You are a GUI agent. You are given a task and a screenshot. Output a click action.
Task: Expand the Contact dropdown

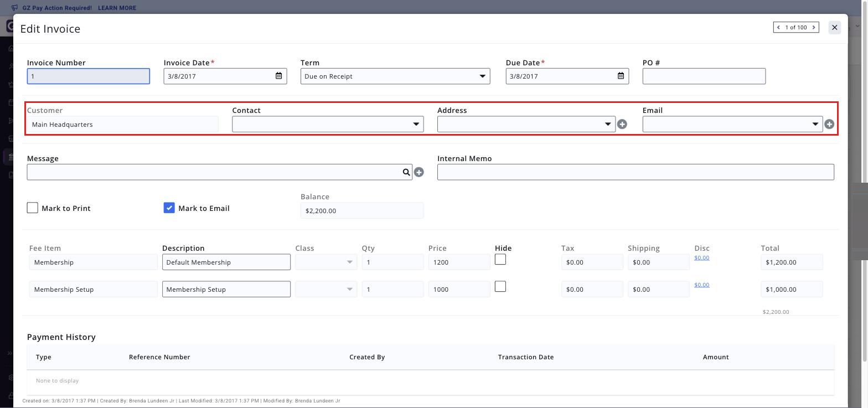pyautogui.click(x=328, y=124)
